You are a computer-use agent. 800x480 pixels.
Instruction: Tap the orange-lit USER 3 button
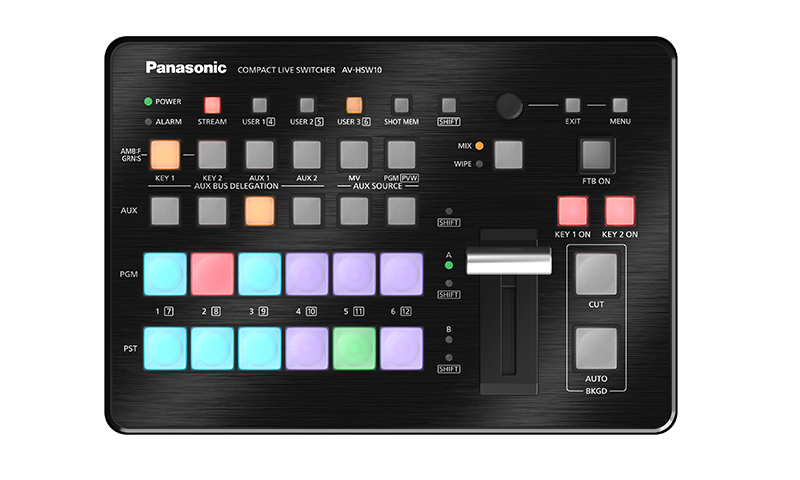[354, 105]
